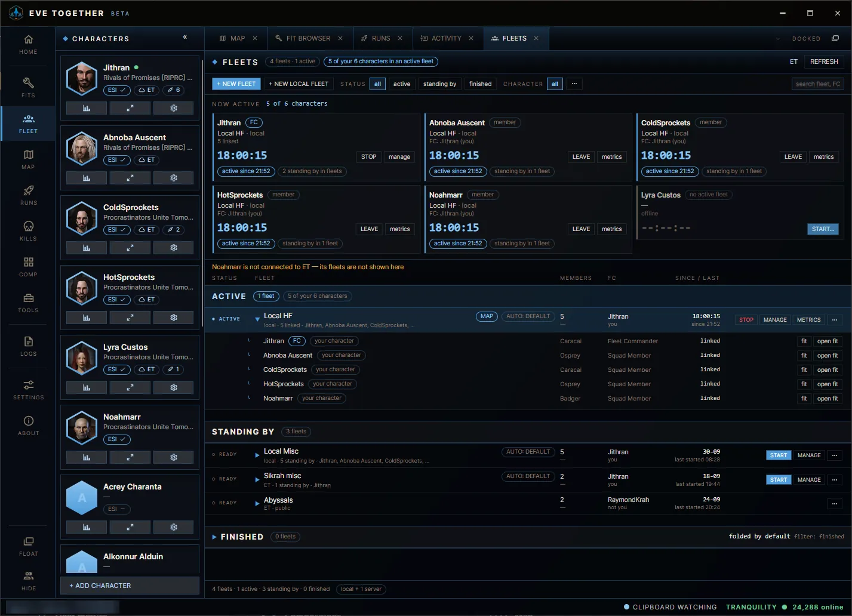852x616 pixels.
Task: Click the Hide sidebar icon
Action: tap(28, 580)
